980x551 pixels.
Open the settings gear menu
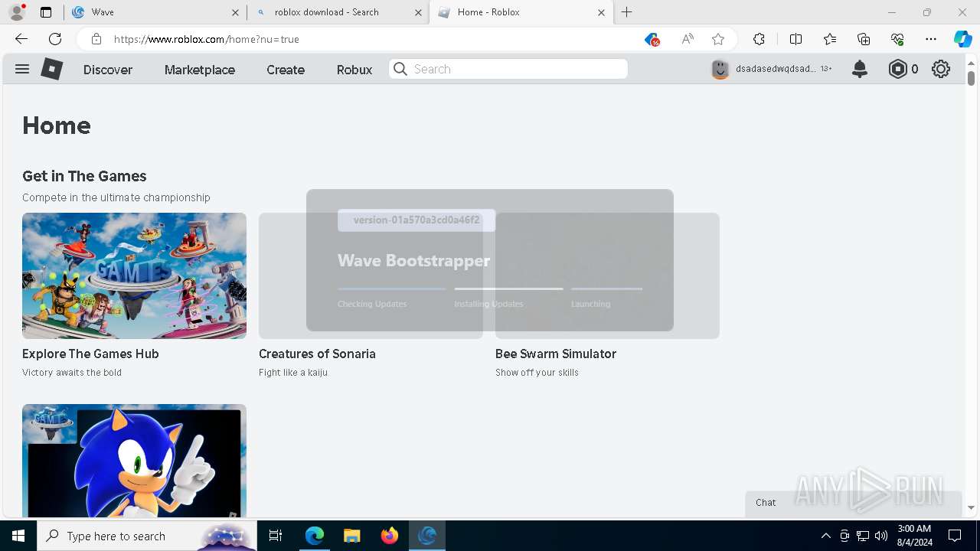pos(941,69)
